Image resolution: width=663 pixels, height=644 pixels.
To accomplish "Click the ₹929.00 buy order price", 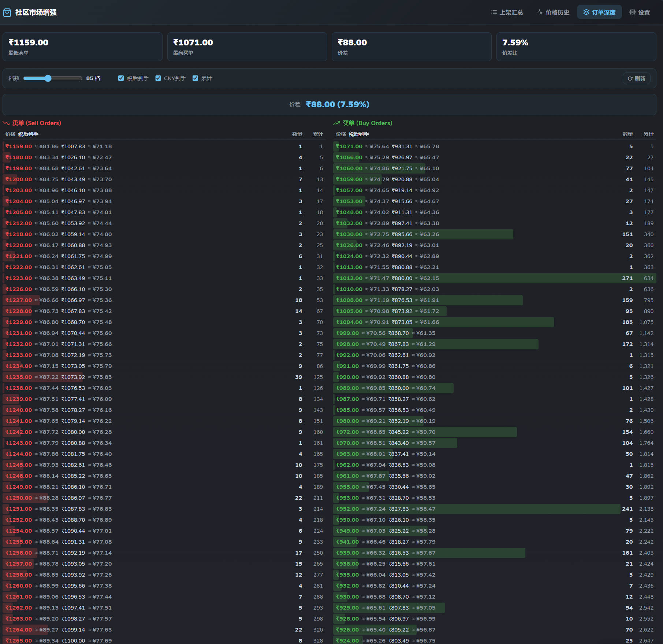I will tap(347, 608).
